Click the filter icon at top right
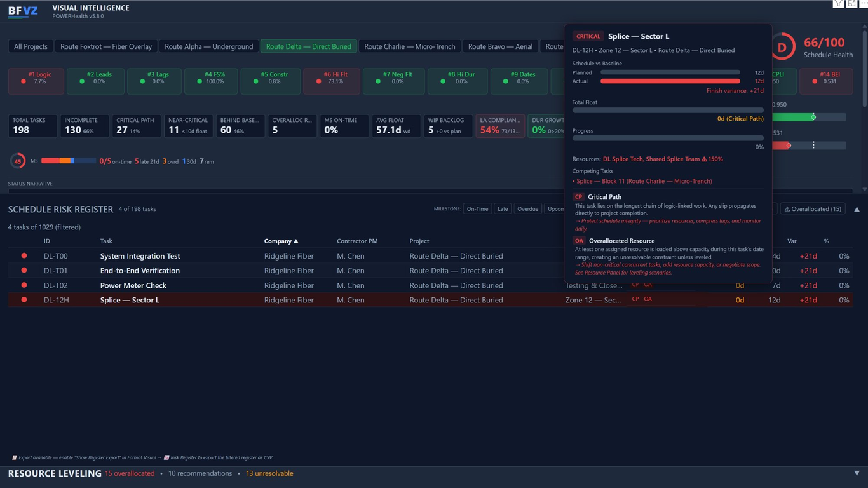This screenshot has width=868, height=488. tap(839, 4)
